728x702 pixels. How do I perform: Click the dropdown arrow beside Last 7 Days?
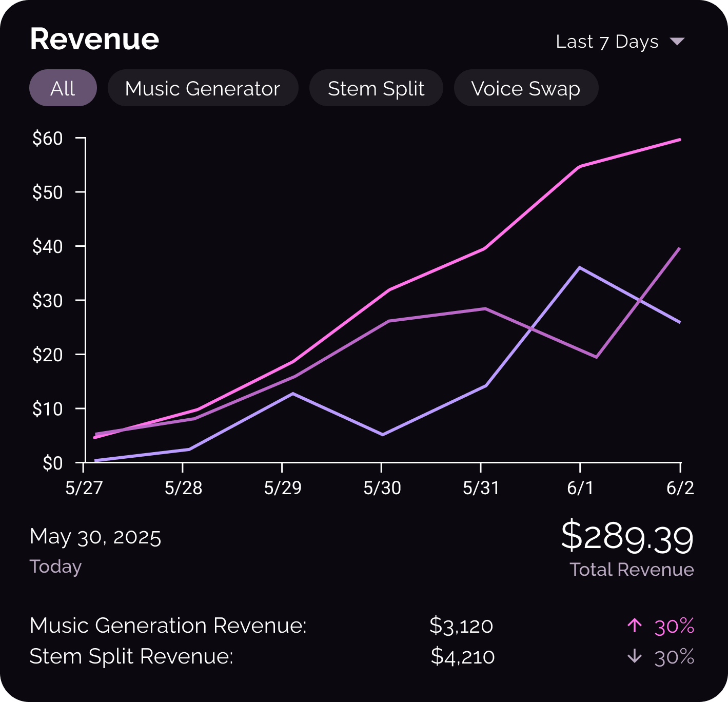pyautogui.click(x=677, y=42)
